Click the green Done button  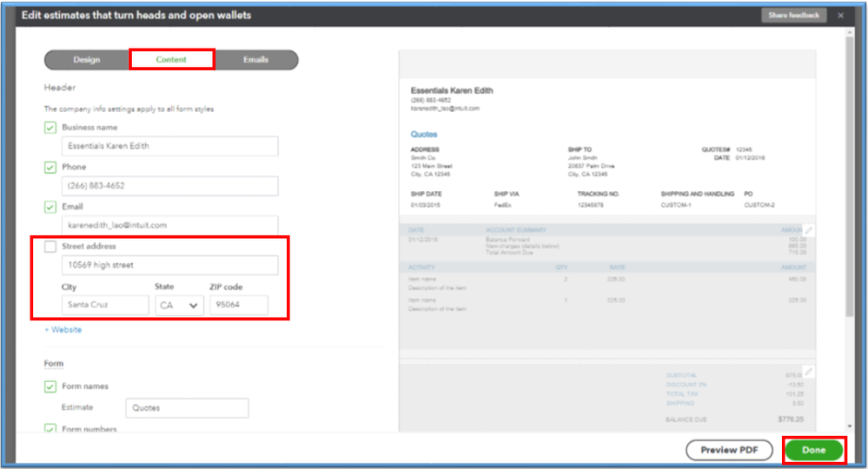click(814, 450)
